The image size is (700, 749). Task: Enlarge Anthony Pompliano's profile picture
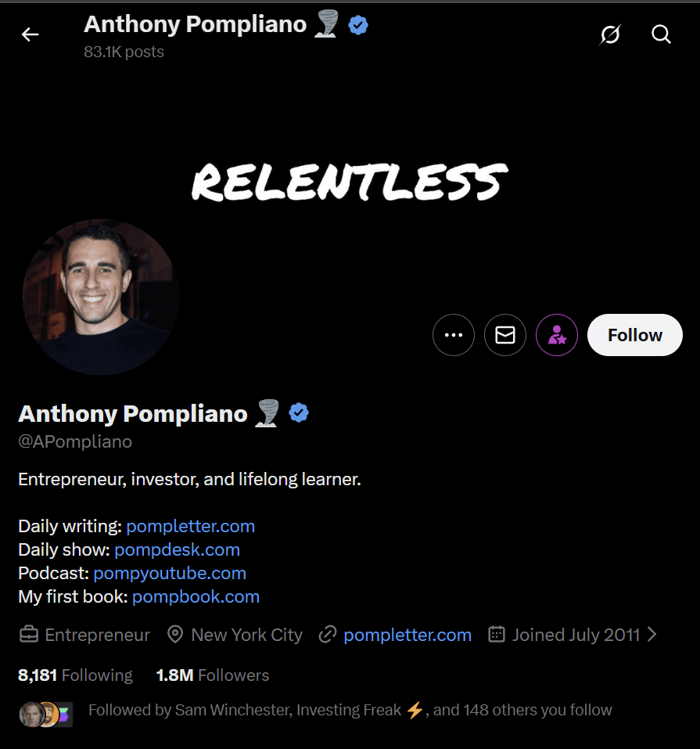point(100,297)
